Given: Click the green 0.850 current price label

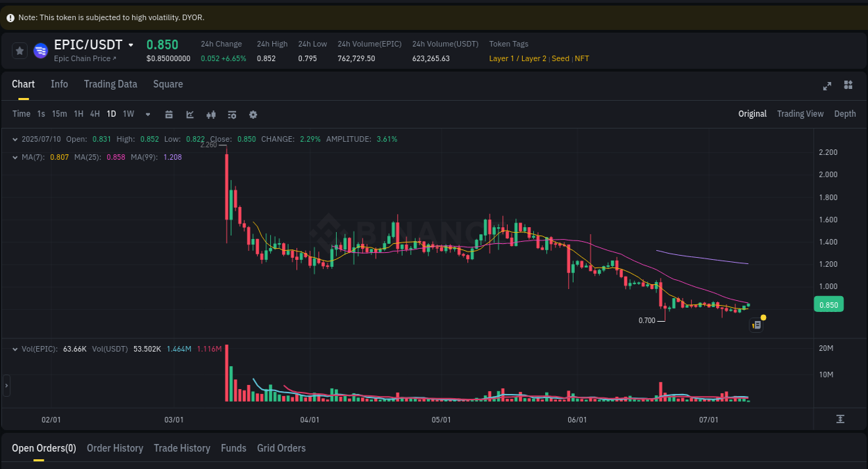Looking at the screenshot, I should [828, 304].
